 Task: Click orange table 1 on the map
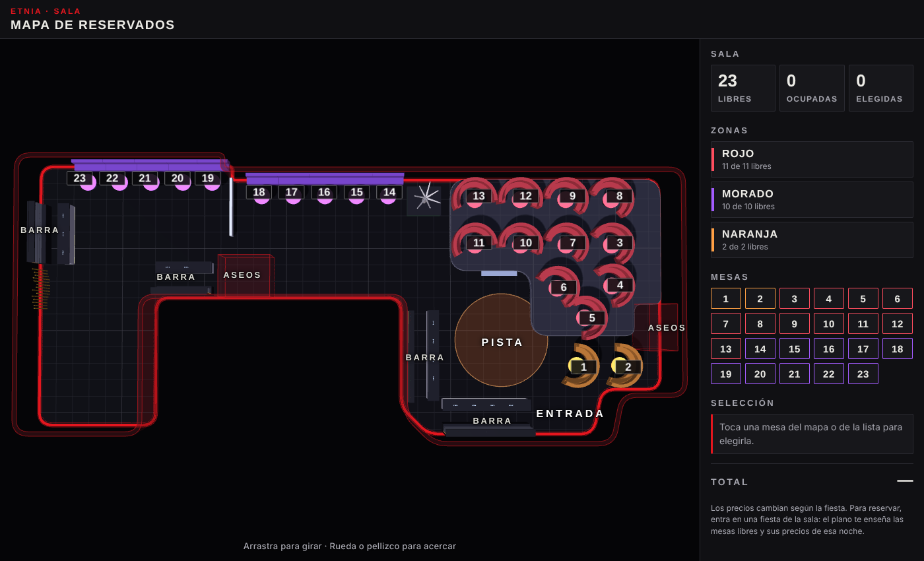coord(583,367)
